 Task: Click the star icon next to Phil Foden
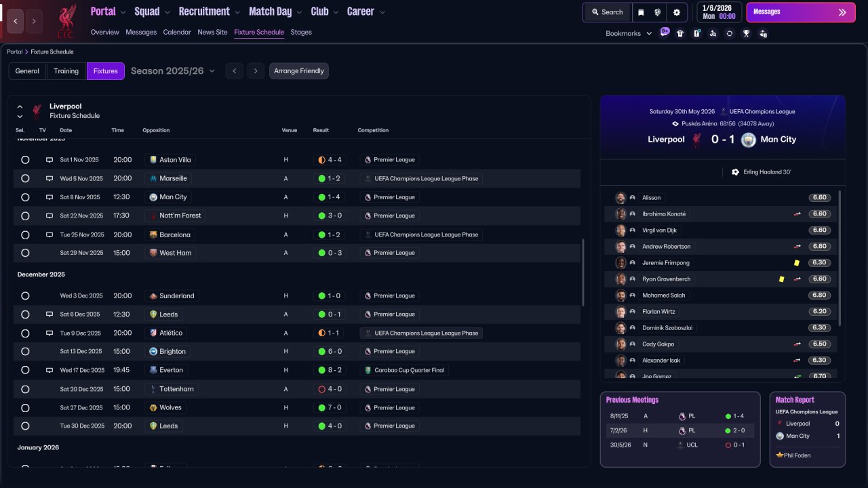(780, 455)
